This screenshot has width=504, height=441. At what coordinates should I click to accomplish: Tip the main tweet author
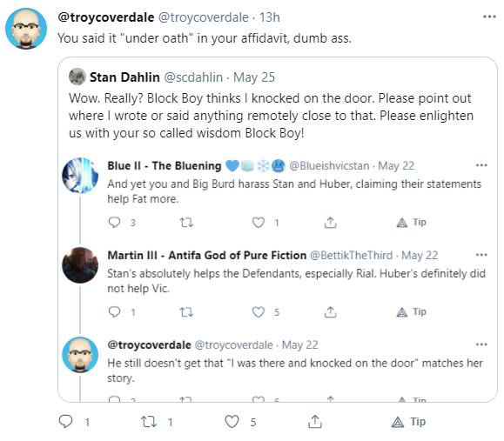[408, 421]
